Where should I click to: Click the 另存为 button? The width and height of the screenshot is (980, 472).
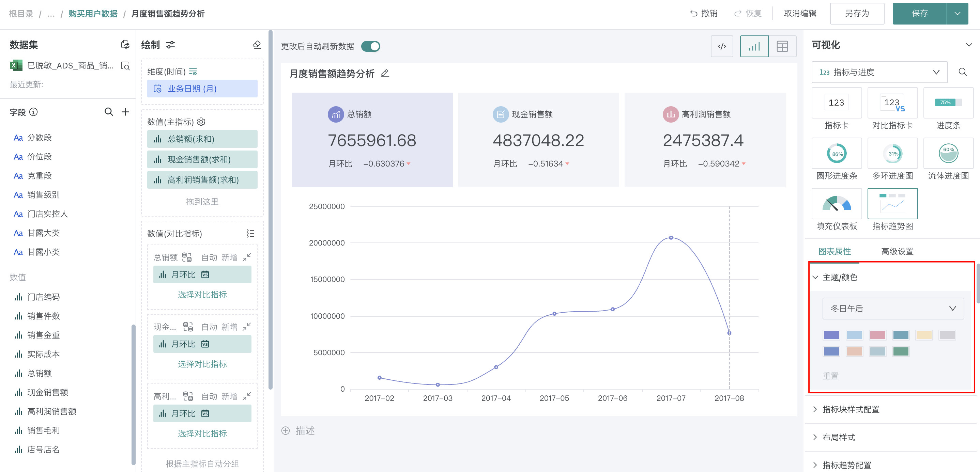pos(857,14)
